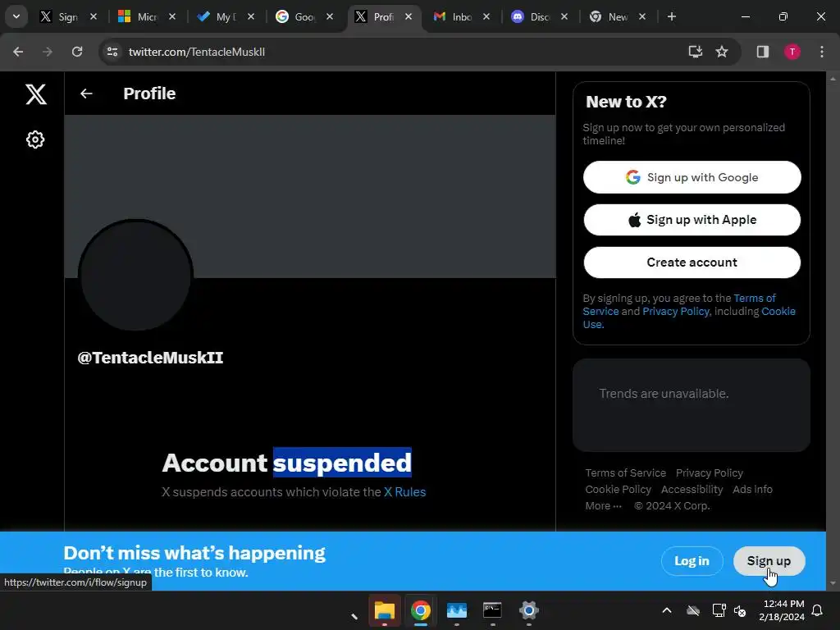This screenshot has width=840, height=630.
Task: Expand the footer More menu
Action: (x=603, y=505)
